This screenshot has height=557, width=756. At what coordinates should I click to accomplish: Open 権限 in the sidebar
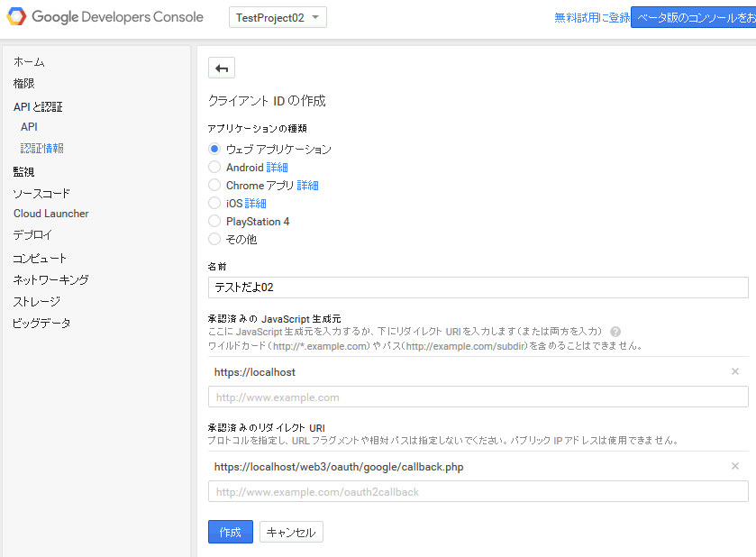pos(24,84)
